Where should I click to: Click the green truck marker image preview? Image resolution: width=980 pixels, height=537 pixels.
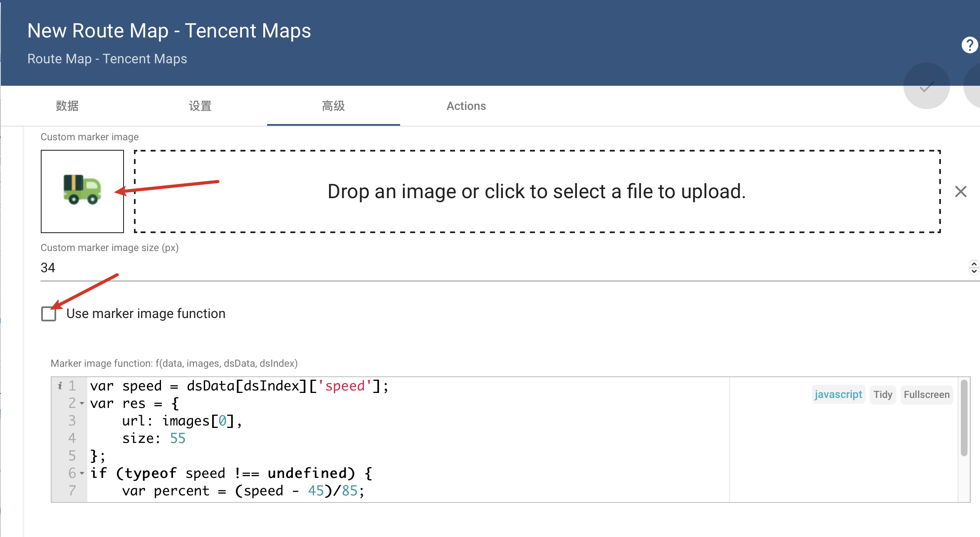82,191
